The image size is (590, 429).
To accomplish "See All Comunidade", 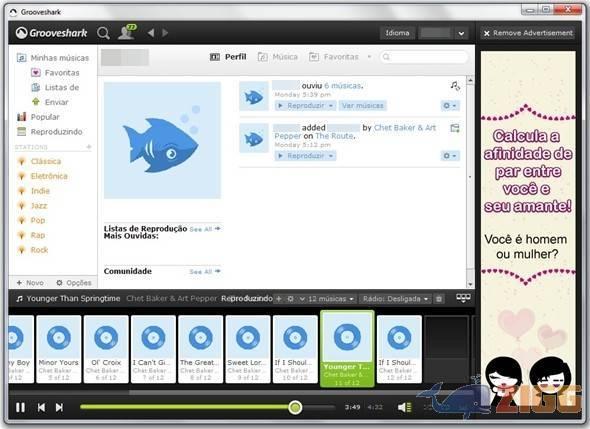I will pos(205,271).
